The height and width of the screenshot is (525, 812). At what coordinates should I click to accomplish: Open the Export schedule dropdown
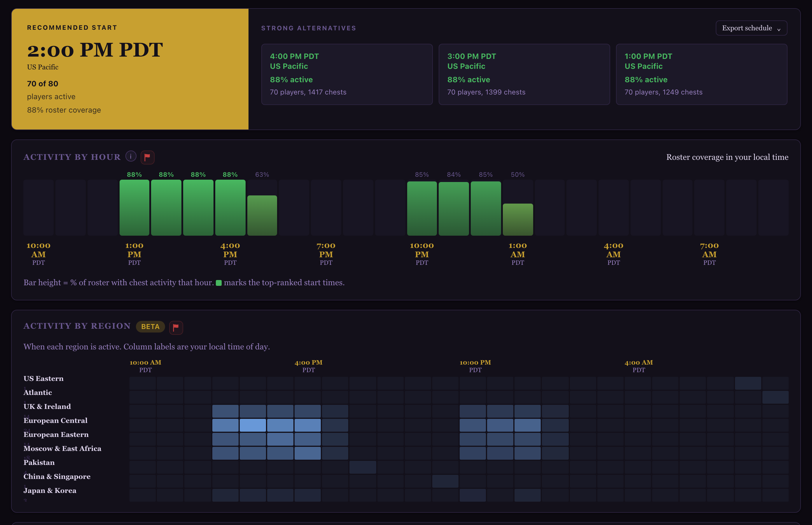(x=751, y=28)
